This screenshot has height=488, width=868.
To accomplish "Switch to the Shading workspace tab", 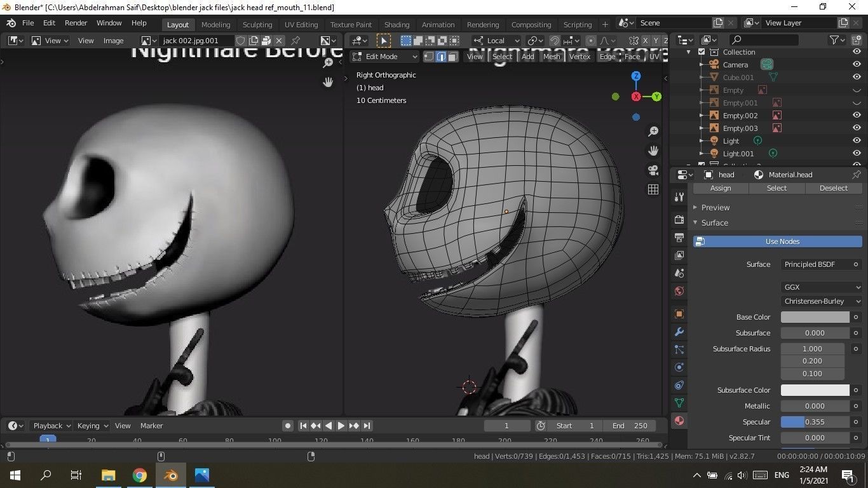I will 397,25.
